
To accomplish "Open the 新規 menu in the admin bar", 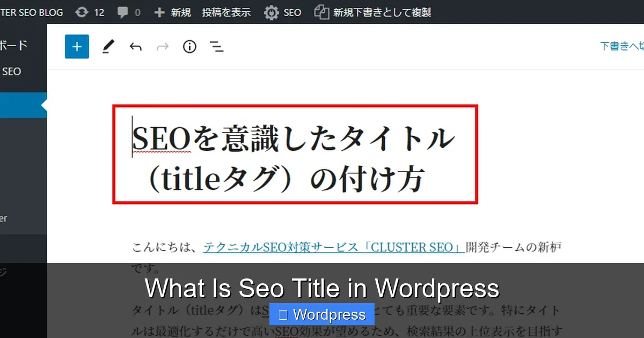I will [172, 12].
